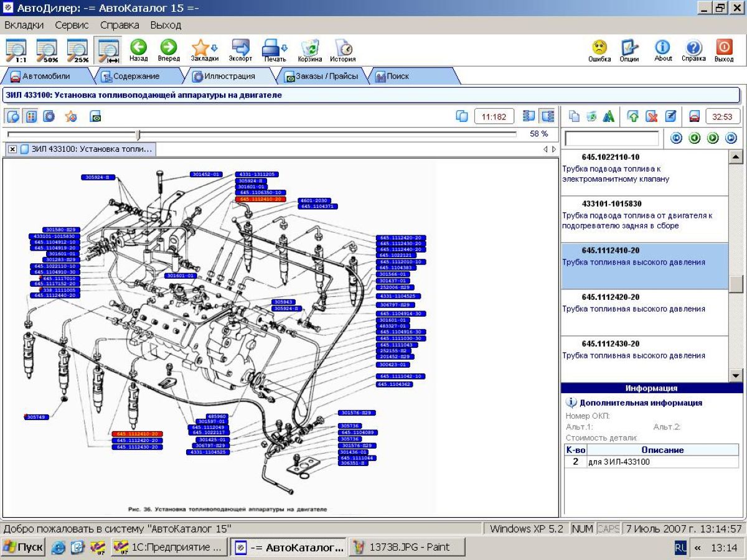The height and width of the screenshot is (560, 747).
Task: Select 645.1112430-20 row in parts list
Action: [x=644, y=359]
